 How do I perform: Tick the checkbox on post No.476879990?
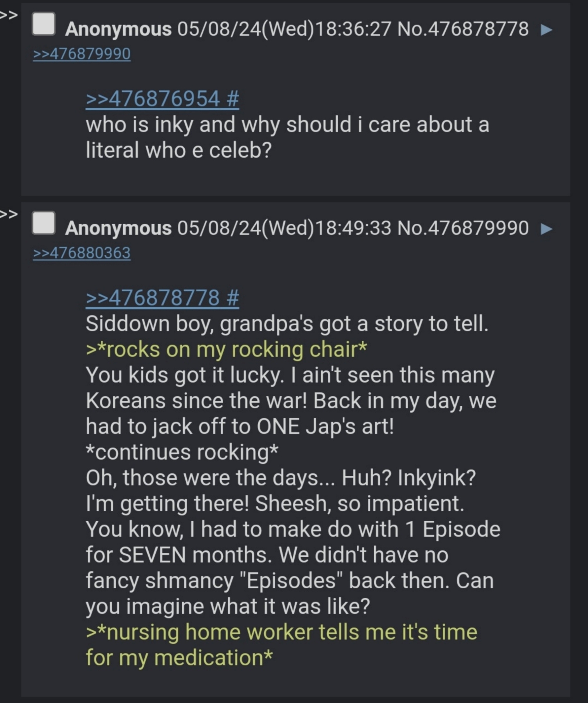pos(44,223)
